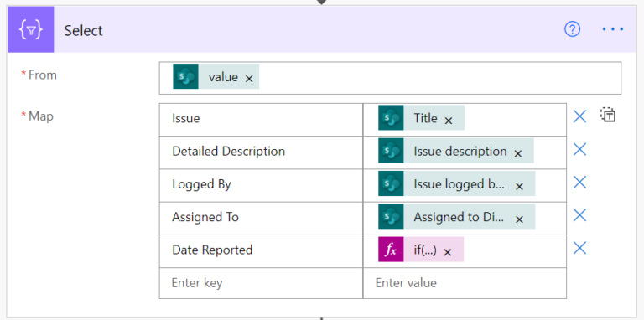Click the From field label
This screenshot has width=644, height=320.
[42, 75]
